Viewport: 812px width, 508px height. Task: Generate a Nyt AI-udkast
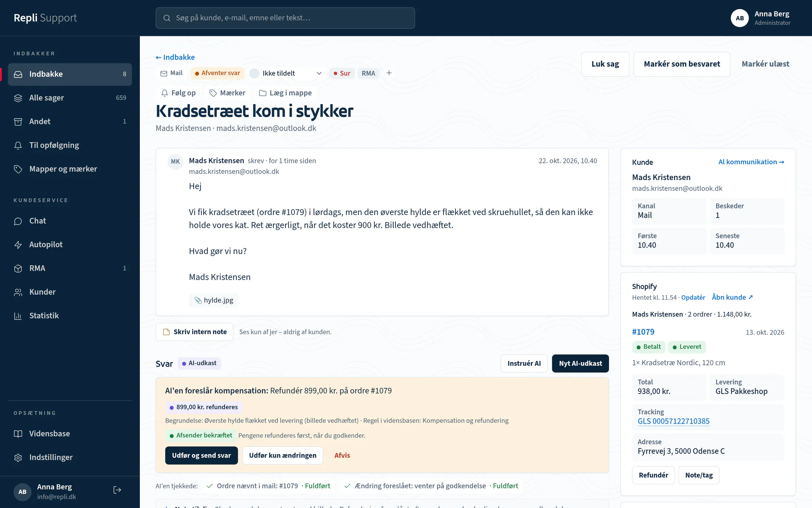point(580,364)
